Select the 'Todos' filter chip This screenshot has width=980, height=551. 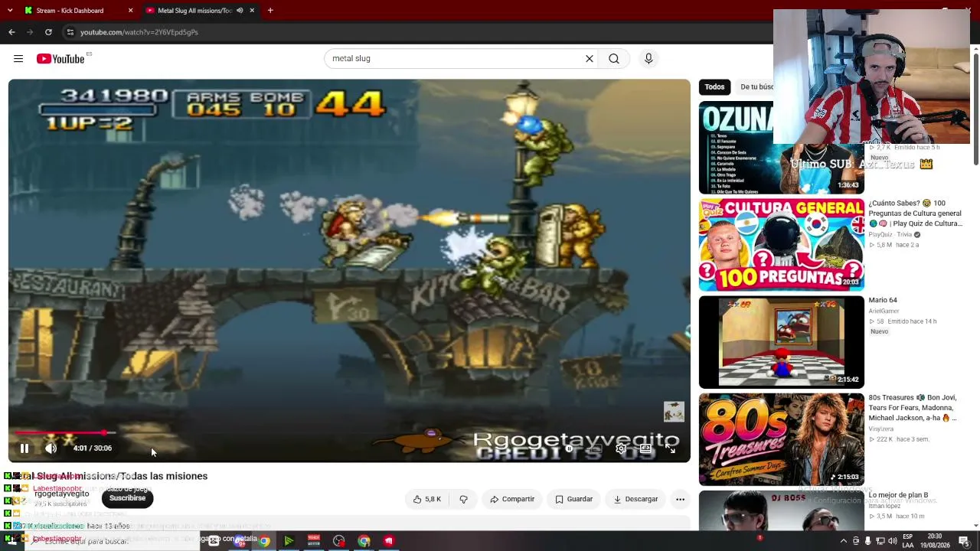tap(714, 87)
